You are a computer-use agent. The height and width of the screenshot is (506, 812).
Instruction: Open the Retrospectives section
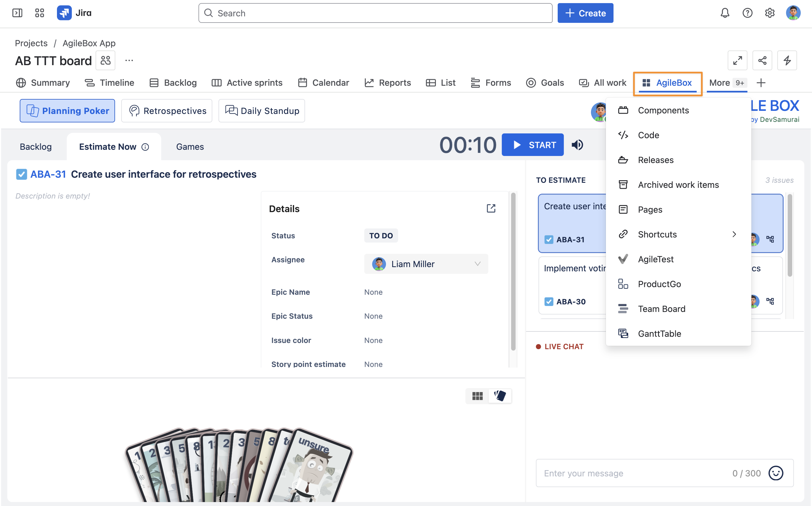tap(167, 111)
